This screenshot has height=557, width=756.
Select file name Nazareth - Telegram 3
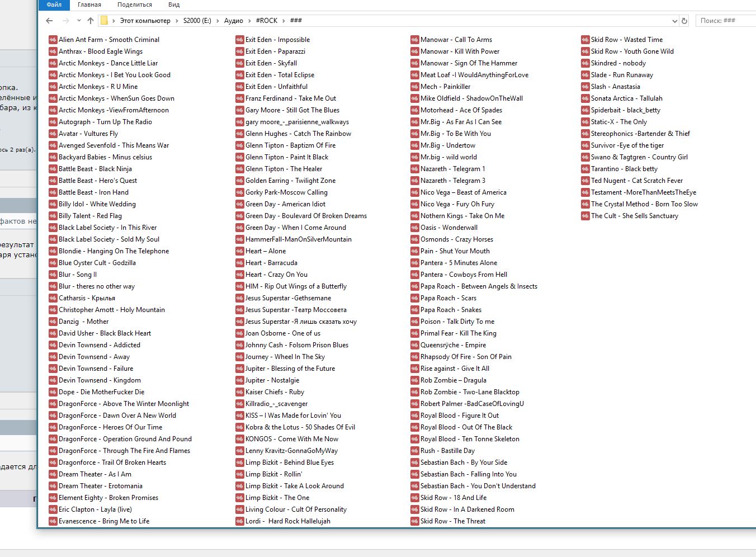click(453, 181)
